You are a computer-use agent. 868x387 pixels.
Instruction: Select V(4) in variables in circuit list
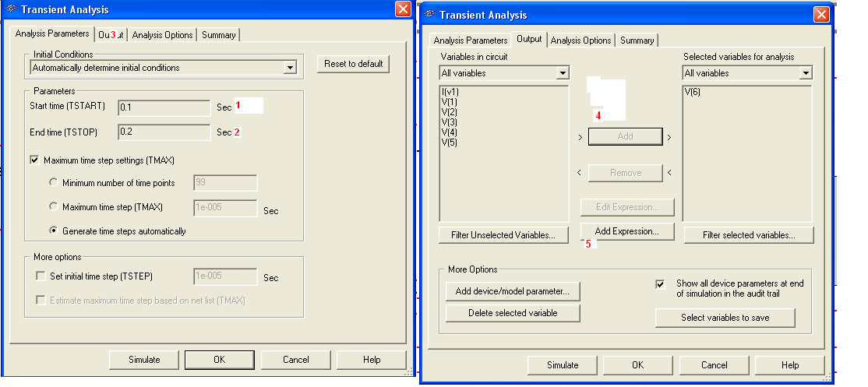click(x=450, y=132)
